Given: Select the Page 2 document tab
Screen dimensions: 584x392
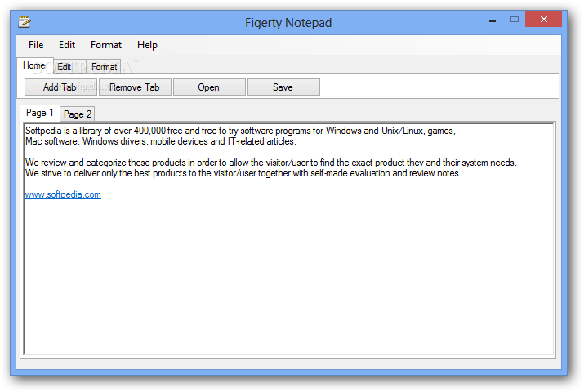Looking at the screenshot, I should click(78, 114).
